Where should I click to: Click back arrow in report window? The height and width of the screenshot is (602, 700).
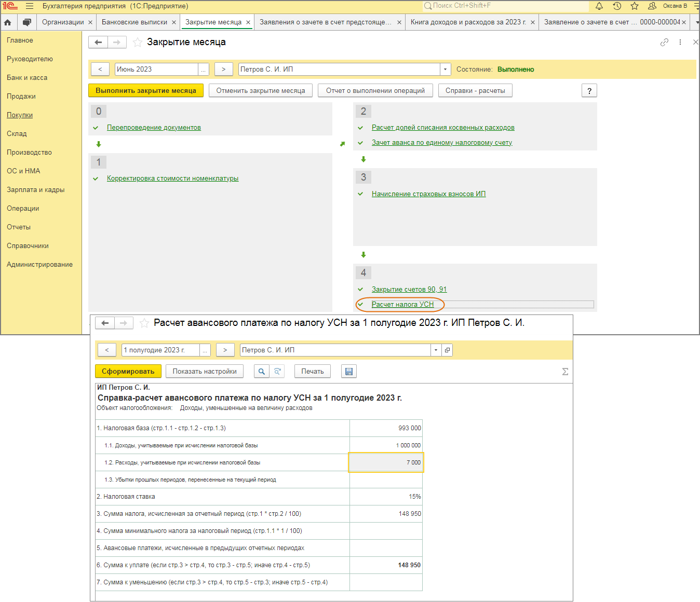pyautogui.click(x=105, y=323)
